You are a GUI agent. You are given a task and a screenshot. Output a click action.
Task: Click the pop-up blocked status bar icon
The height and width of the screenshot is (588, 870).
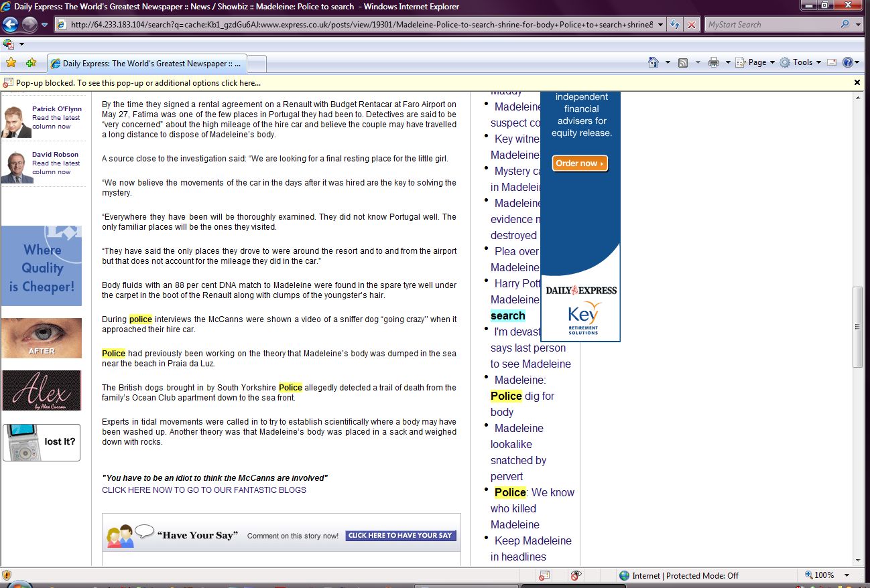click(x=544, y=575)
